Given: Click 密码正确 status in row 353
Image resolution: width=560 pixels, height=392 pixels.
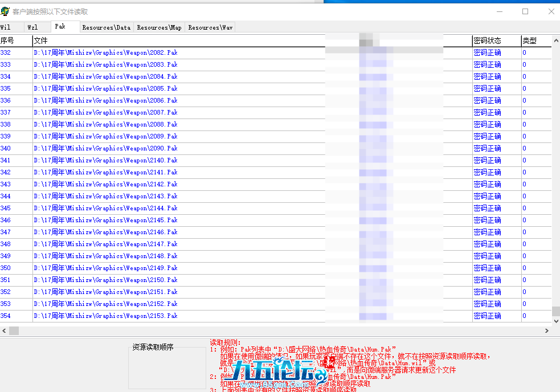Looking at the screenshot, I should [x=487, y=304].
